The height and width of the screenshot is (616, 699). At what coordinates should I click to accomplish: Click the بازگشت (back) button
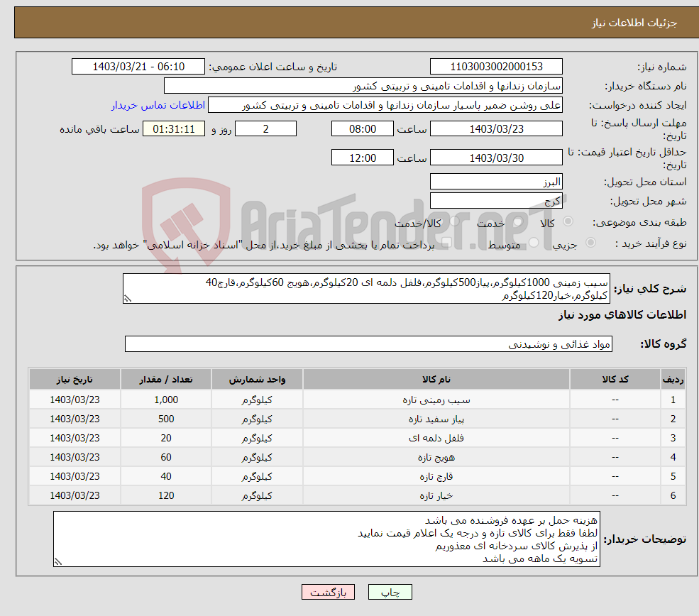(328, 592)
